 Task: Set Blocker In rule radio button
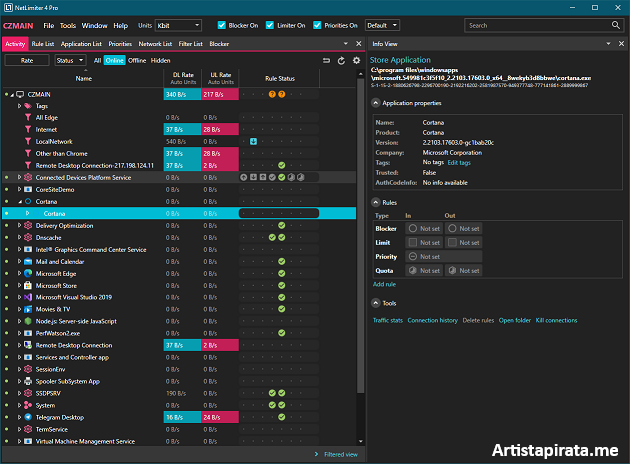[413, 228]
